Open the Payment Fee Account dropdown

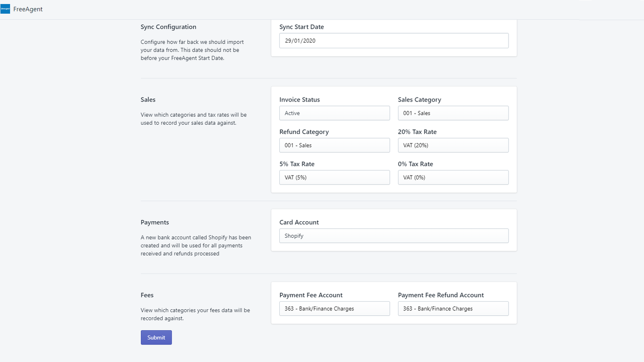(x=334, y=308)
